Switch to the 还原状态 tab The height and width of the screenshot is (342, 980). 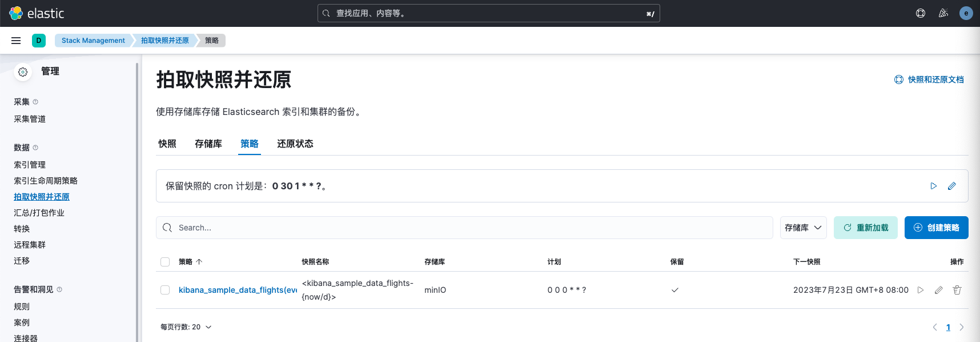(x=295, y=144)
